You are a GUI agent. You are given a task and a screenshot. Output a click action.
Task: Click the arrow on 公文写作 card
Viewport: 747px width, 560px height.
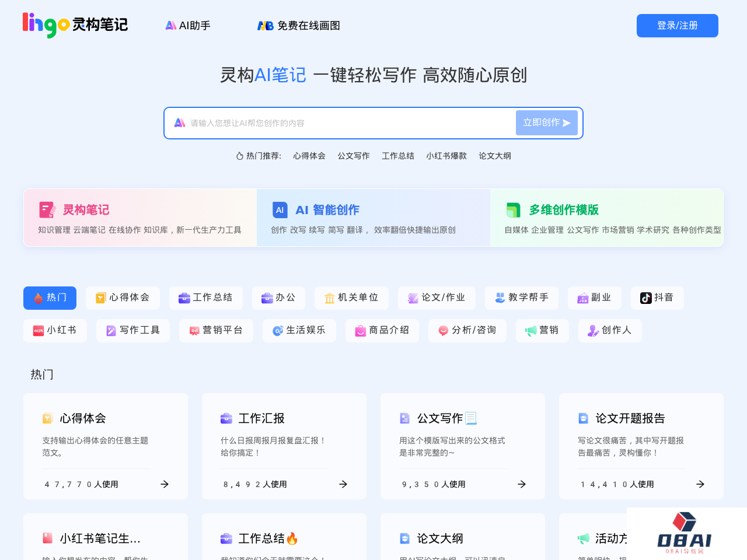point(522,484)
